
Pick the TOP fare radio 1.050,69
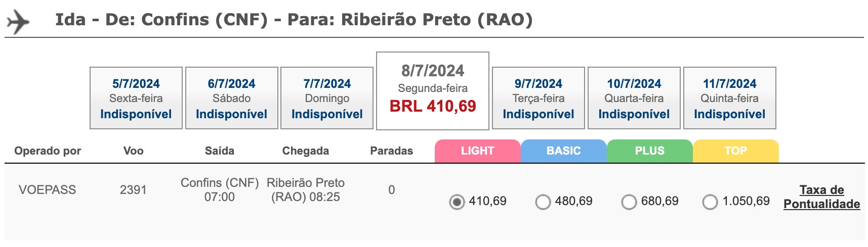pyautogui.click(x=710, y=202)
